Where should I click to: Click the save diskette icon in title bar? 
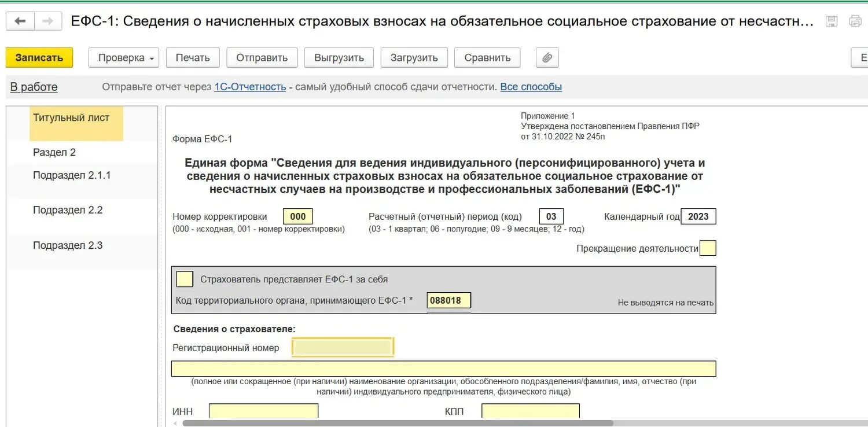pyautogui.click(x=832, y=21)
